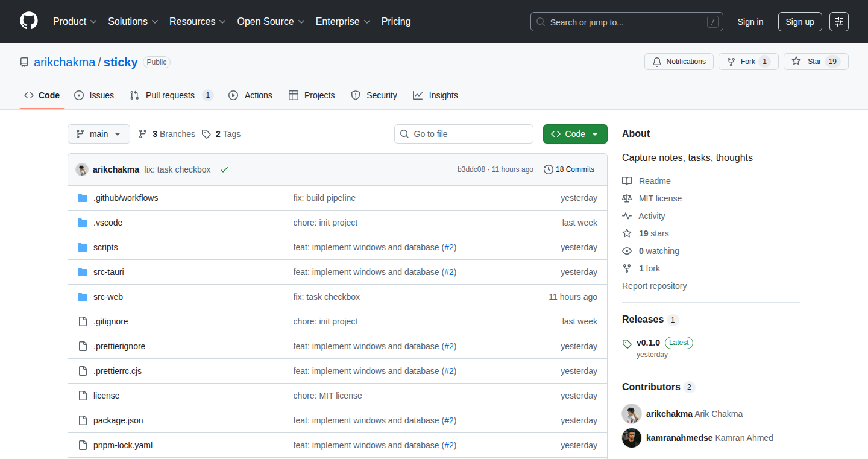Open v0.1.0 release link
The height and width of the screenshot is (459, 868).
(648, 343)
